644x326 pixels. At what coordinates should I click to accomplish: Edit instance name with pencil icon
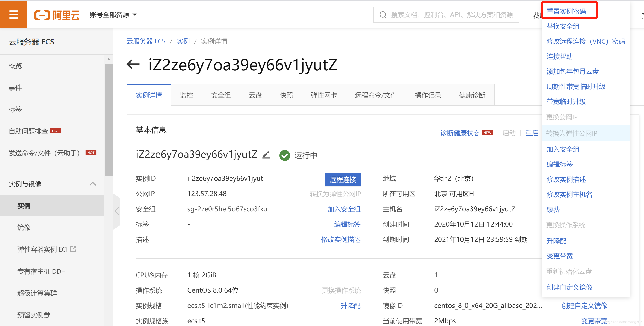266,155
